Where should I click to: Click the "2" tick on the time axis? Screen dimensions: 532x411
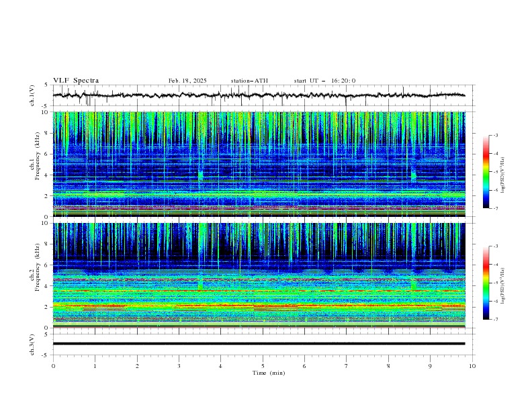(137, 366)
